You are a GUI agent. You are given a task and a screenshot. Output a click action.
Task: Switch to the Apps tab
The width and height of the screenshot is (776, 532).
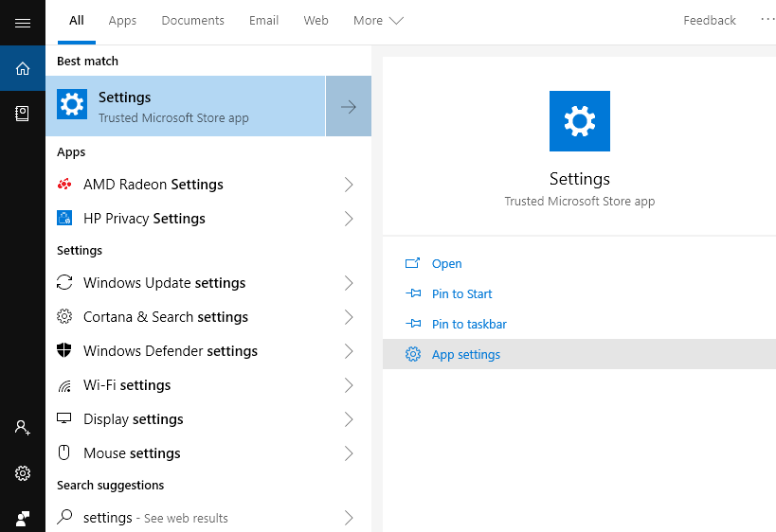click(x=122, y=21)
